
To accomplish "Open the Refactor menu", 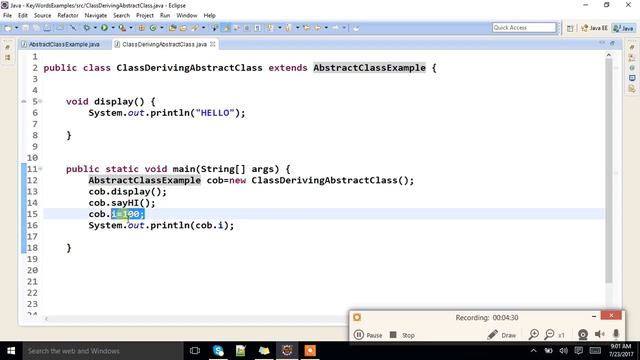I will [x=68, y=16].
